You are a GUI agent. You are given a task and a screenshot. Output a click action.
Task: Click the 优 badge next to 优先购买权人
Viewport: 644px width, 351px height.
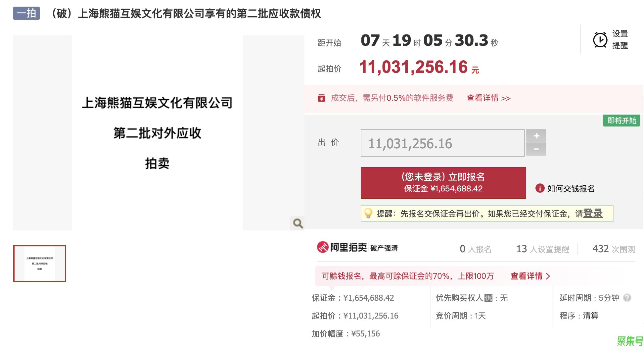[488, 298]
